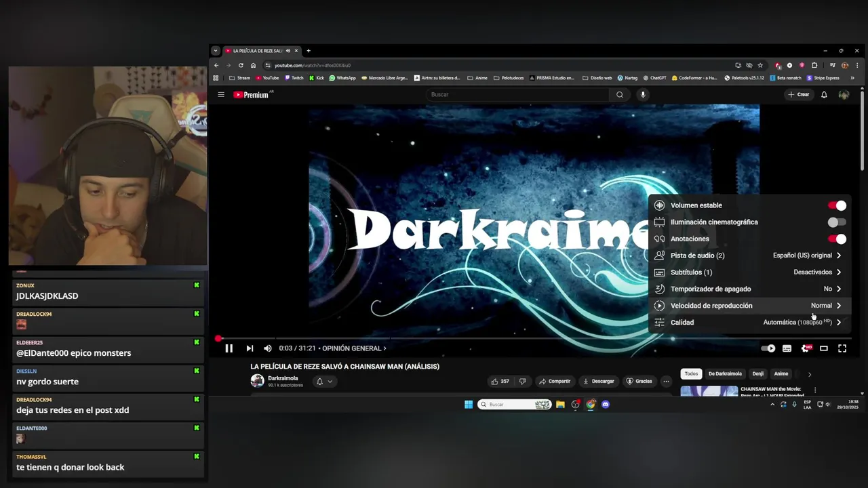Open the Twitch bookmark

pyautogui.click(x=294, y=78)
